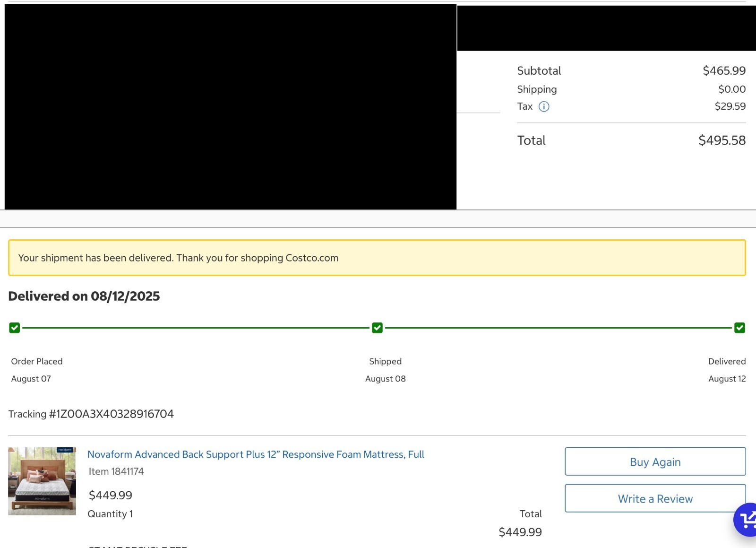
Task: Click the Delivered green checkmark
Action: coord(740,328)
